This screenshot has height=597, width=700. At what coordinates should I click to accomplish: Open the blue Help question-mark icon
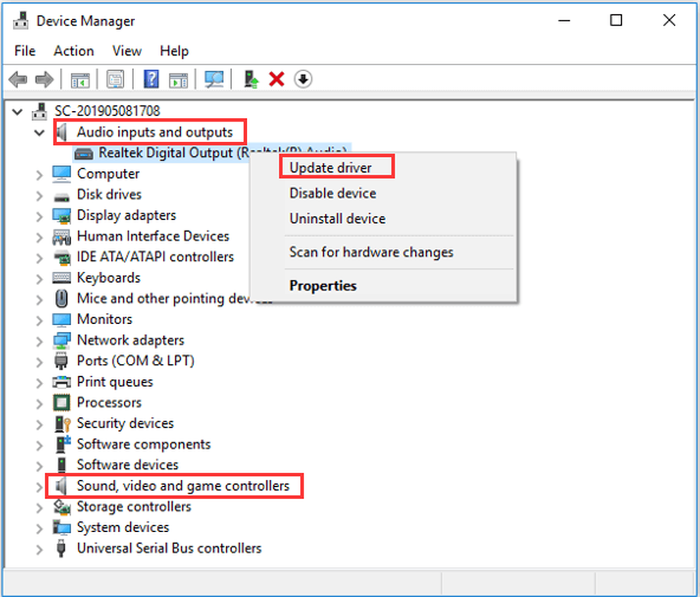point(151,79)
